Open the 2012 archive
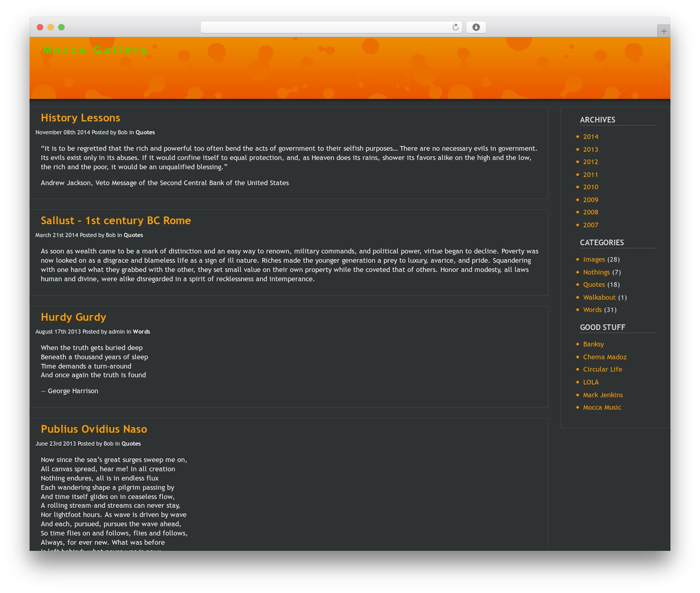This screenshot has height=593, width=700. [591, 162]
